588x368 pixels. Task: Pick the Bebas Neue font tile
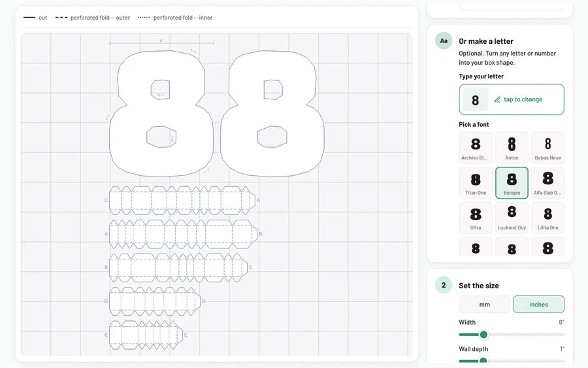(x=548, y=148)
